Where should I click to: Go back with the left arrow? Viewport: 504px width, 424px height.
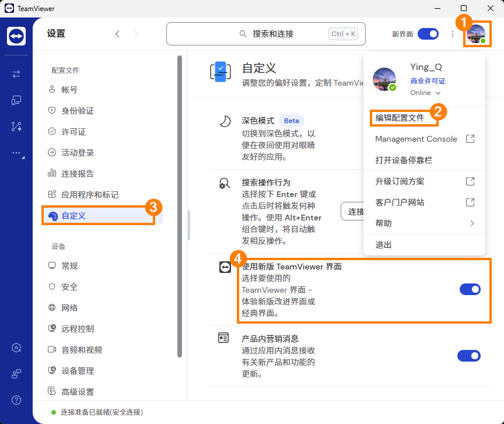[x=118, y=34]
